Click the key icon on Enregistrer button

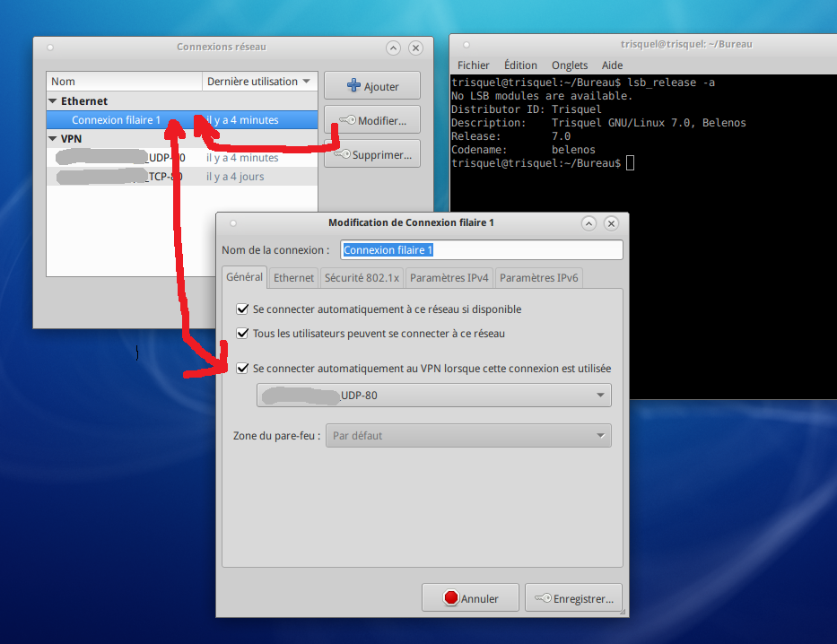(544, 598)
